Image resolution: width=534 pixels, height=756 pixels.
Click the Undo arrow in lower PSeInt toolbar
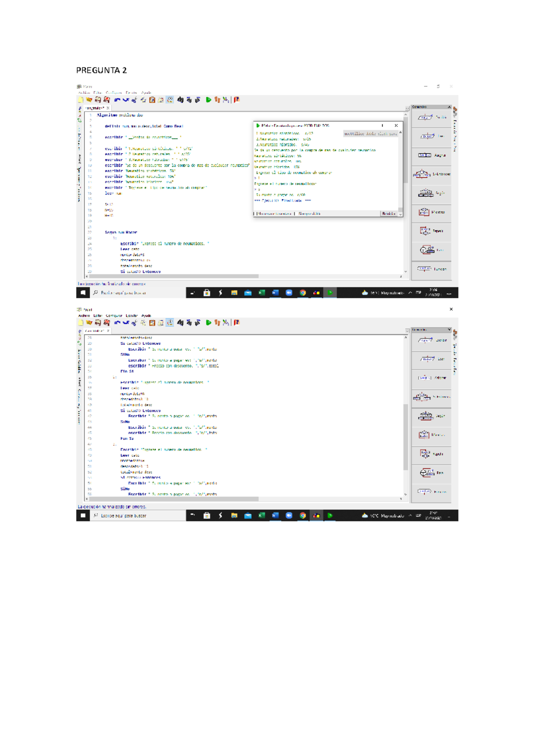pos(117,322)
